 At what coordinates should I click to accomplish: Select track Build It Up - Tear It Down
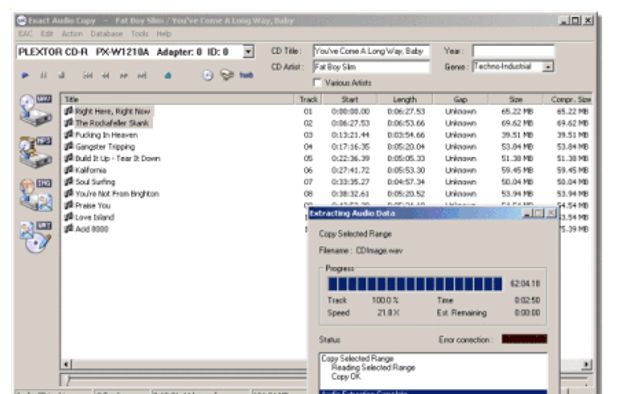117,158
